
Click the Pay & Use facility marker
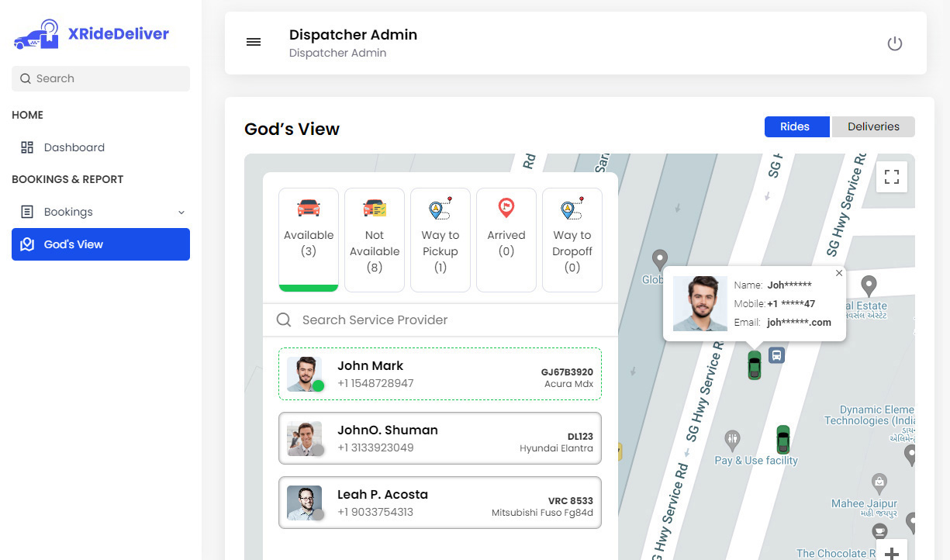(x=733, y=441)
